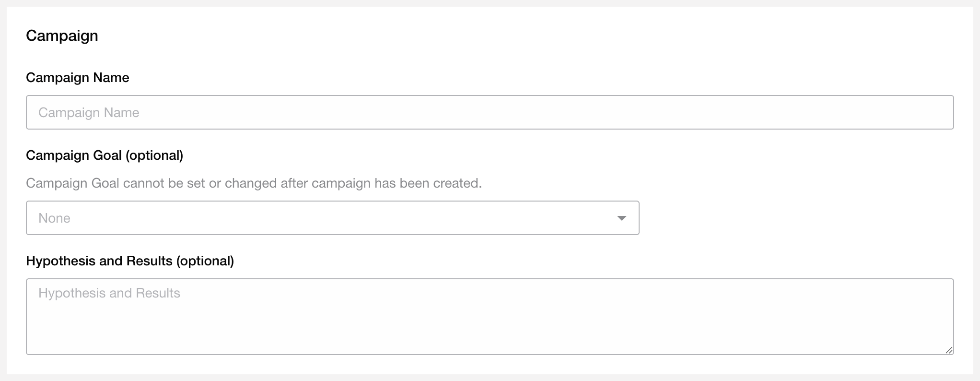Click empty space right of goal dropdown
This screenshot has height=381, width=980.
click(x=796, y=218)
